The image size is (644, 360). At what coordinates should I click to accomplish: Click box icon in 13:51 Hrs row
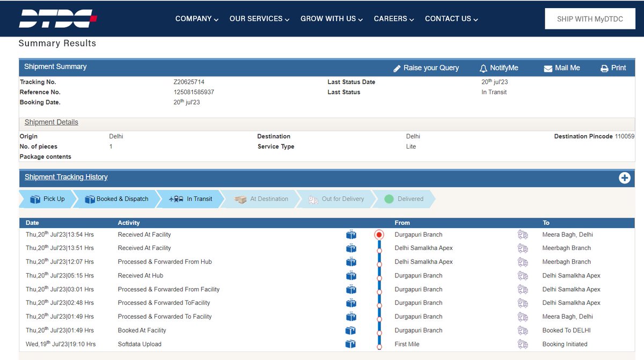pyautogui.click(x=351, y=248)
